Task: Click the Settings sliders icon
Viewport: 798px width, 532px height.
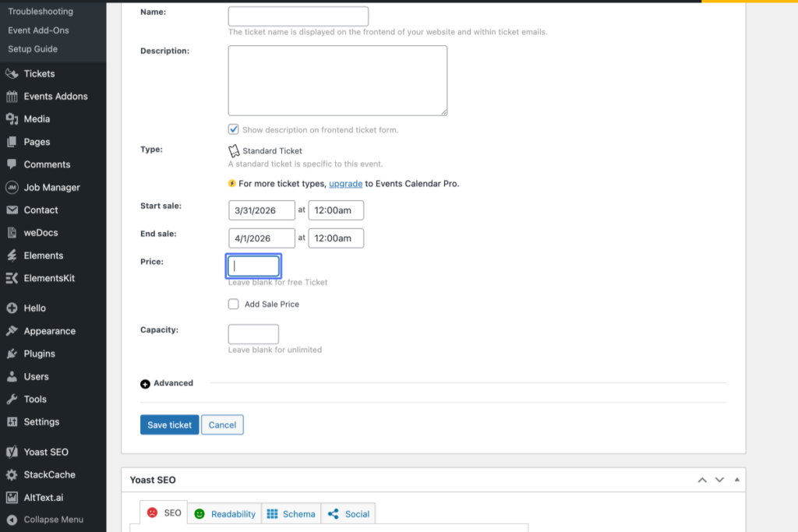Action: click(x=12, y=421)
